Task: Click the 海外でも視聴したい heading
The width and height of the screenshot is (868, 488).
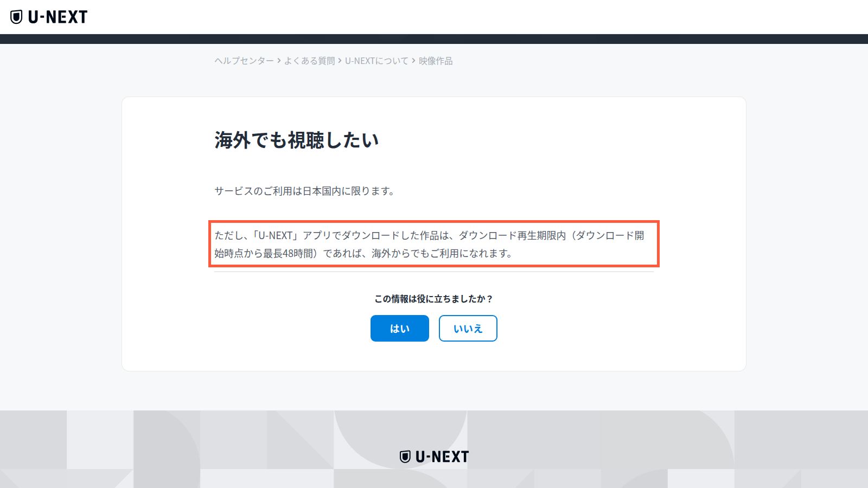Action: click(x=297, y=140)
